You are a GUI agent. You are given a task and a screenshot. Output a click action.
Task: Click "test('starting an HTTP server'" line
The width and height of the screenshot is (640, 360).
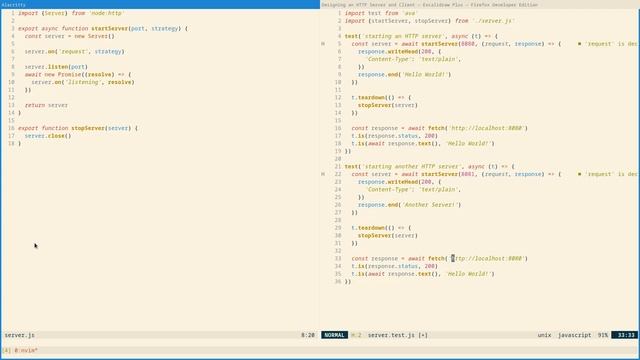pyautogui.click(x=421, y=36)
